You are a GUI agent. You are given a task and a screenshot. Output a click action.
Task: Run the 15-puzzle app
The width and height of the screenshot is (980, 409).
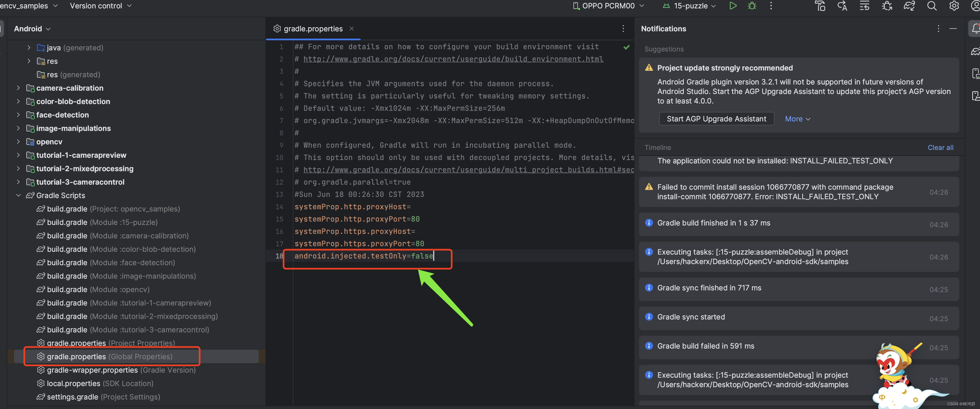coord(733,6)
